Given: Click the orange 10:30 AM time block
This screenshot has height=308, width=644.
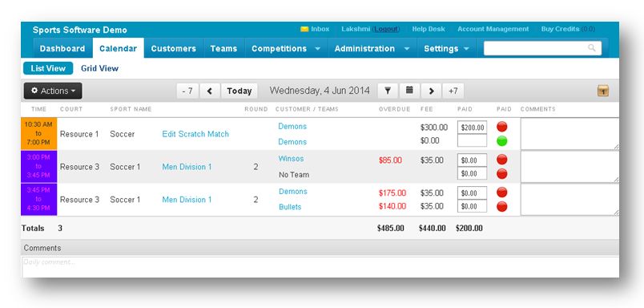Looking at the screenshot, I should point(38,134).
